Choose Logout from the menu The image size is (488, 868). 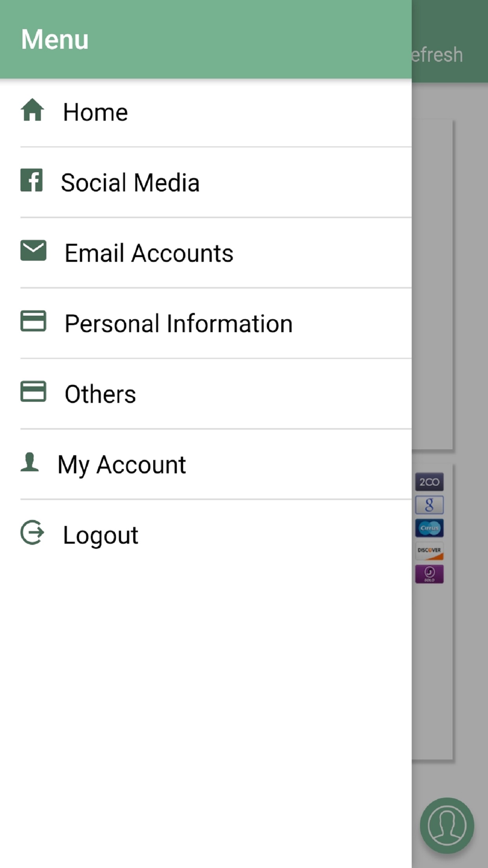(206, 535)
